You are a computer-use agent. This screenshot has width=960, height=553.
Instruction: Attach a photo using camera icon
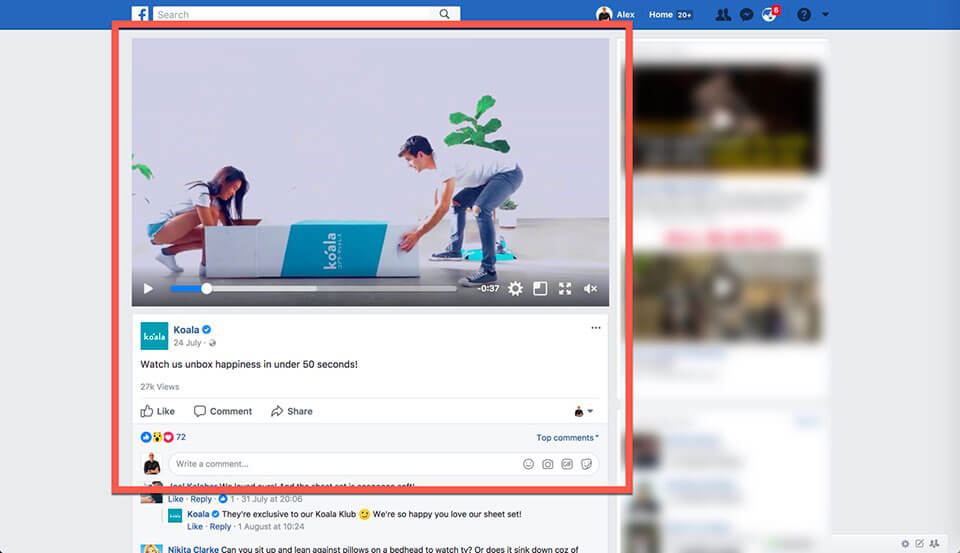pyautogui.click(x=547, y=464)
